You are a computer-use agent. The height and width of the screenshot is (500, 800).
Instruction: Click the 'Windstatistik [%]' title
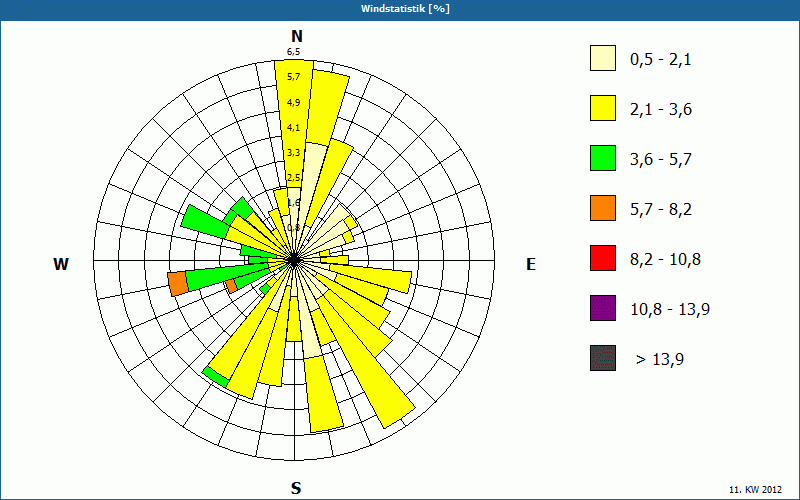(405, 9)
